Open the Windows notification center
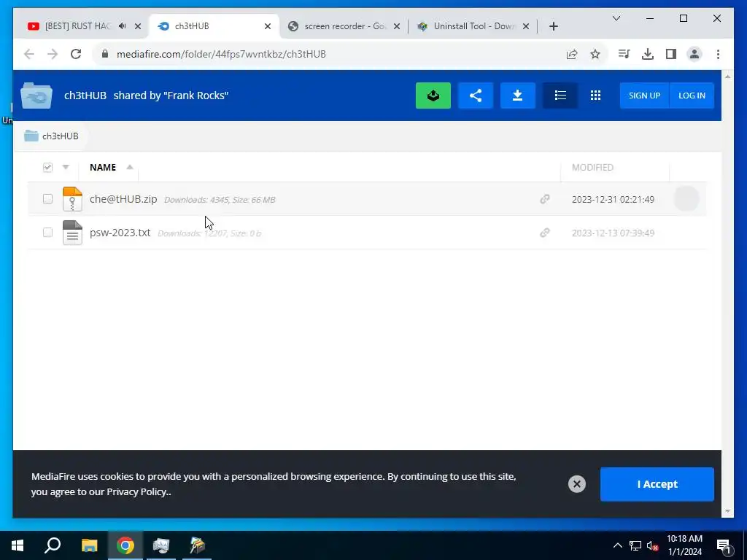 [x=724, y=545]
